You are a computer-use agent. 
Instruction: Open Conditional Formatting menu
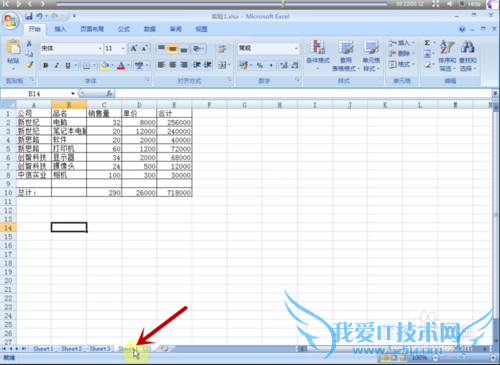click(x=318, y=55)
